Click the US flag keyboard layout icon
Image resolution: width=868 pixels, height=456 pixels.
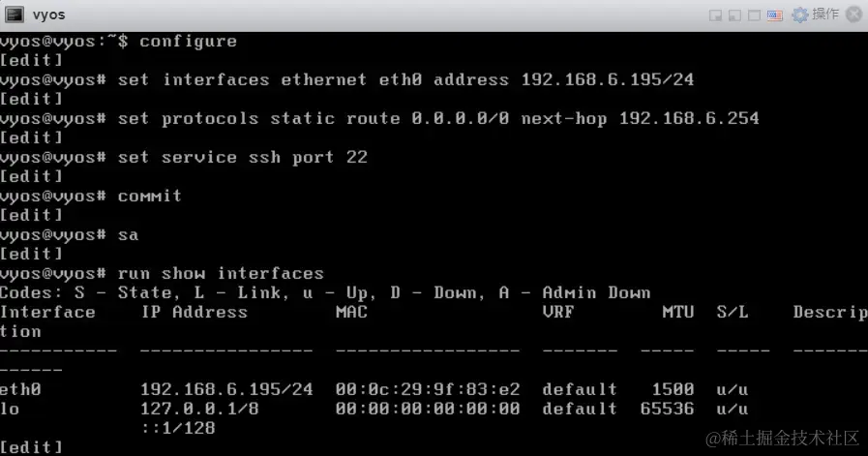[x=774, y=15]
